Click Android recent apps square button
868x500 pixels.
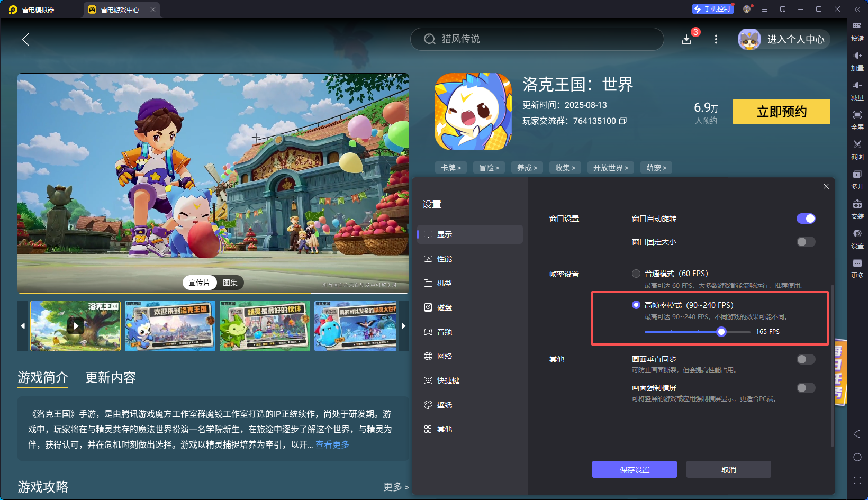857,480
